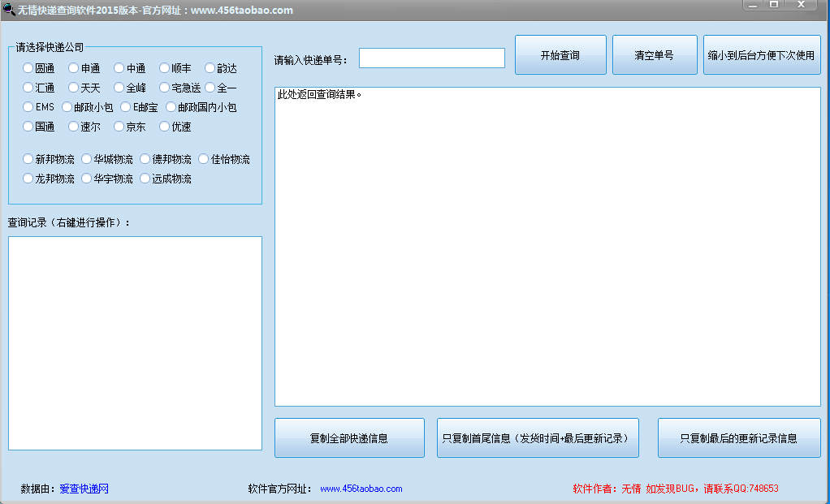Click the tracking number input field
830x504 pixels.
pyautogui.click(x=431, y=58)
